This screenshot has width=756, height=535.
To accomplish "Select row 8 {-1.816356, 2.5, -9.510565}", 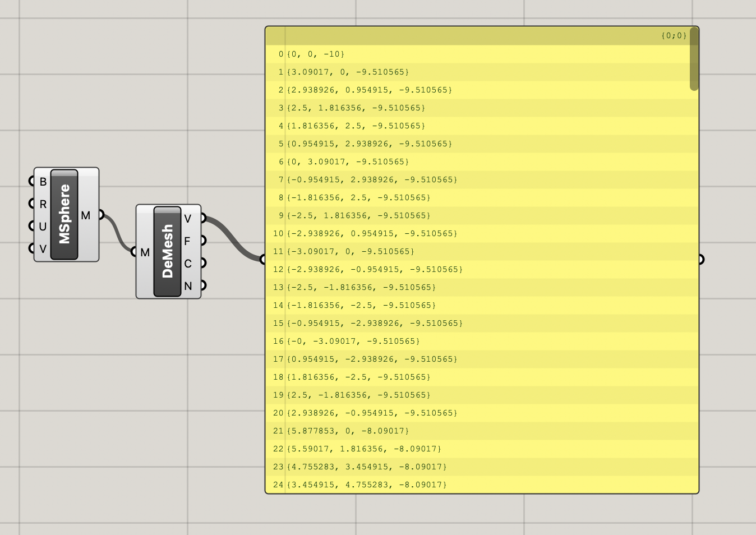I will tap(359, 197).
